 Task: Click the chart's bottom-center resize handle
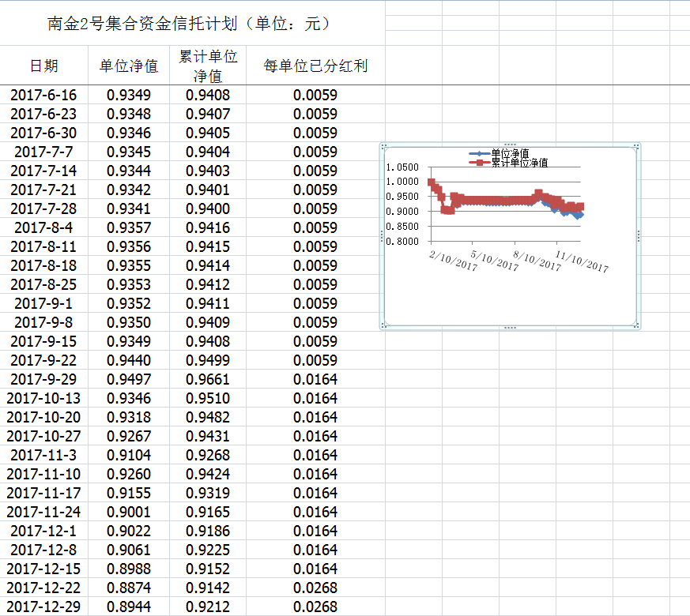pos(510,327)
